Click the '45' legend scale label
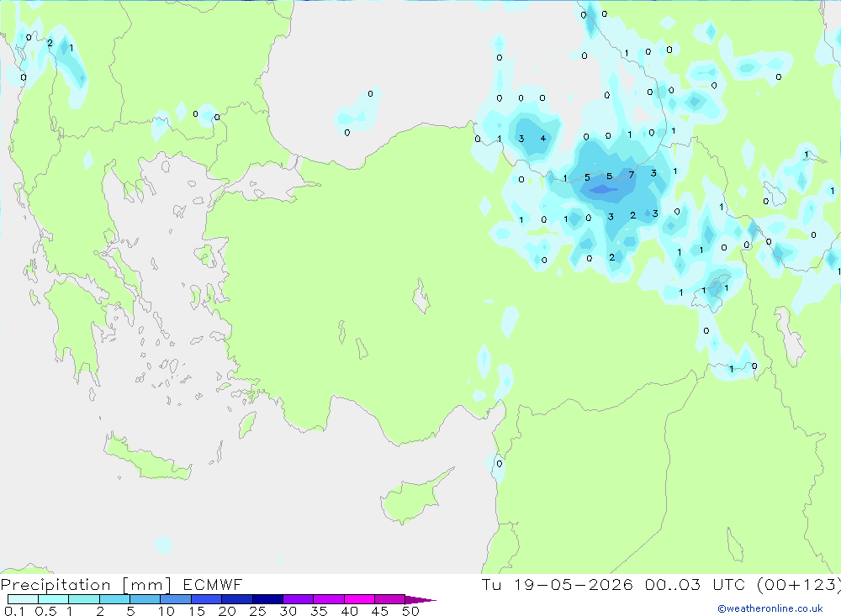 pyautogui.click(x=380, y=611)
